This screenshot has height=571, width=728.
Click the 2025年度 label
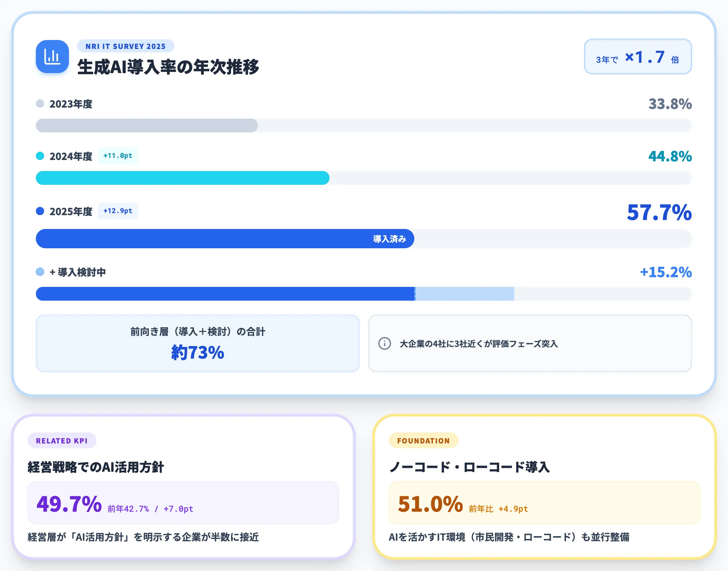71,211
